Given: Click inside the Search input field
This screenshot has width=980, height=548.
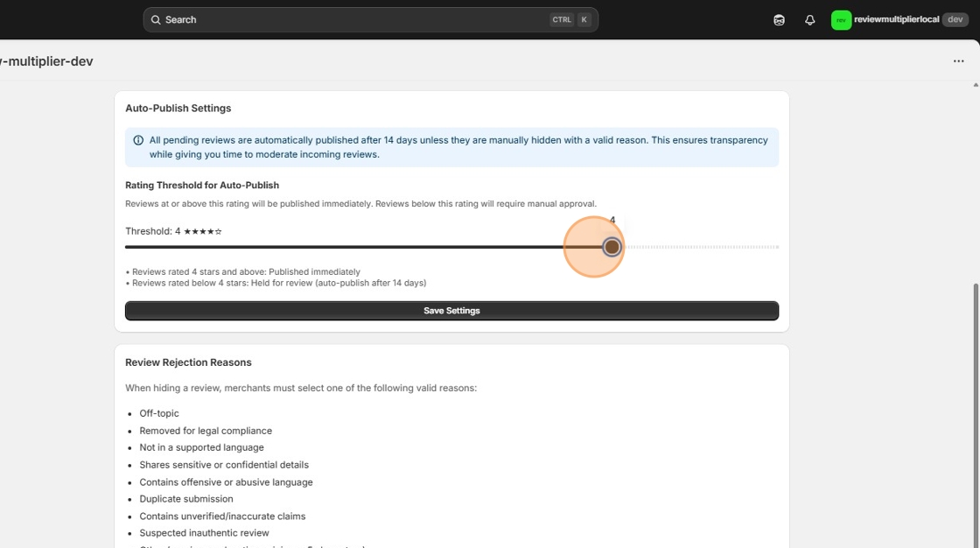Looking at the screenshot, I should pyautogui.click(x=350, y=18).
